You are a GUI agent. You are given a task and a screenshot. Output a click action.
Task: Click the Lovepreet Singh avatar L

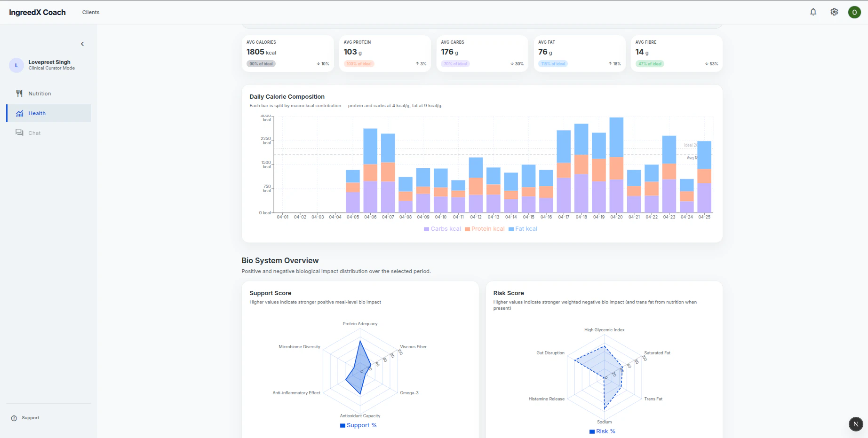[16, 65]
